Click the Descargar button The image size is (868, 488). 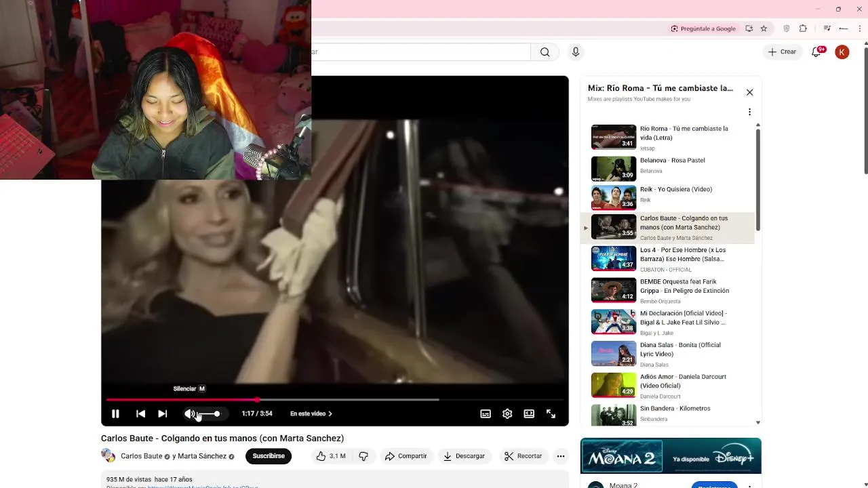click(464, 456)
